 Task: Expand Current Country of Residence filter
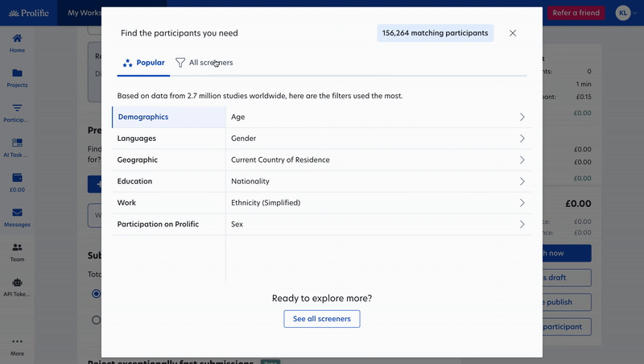click(x=522, y=159)
